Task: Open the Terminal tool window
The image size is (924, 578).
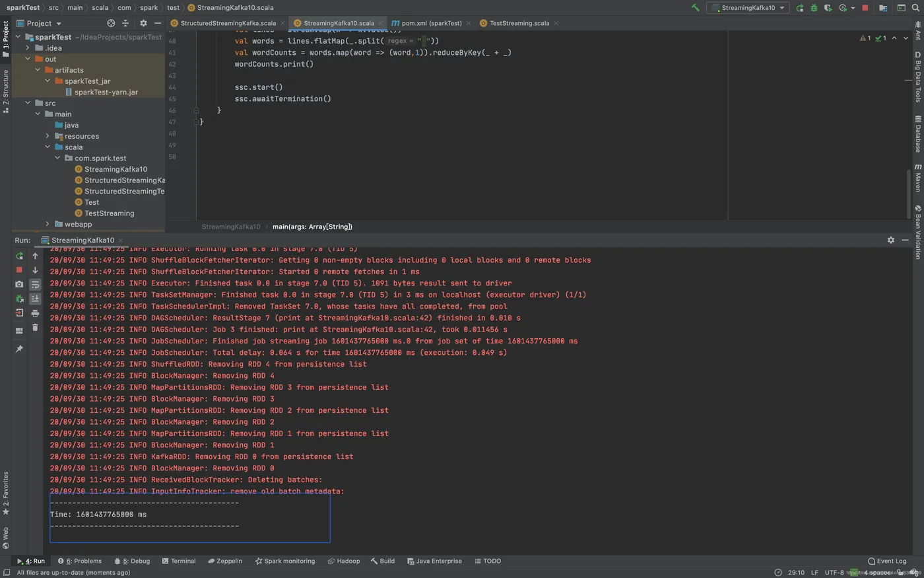Action: 178,561
